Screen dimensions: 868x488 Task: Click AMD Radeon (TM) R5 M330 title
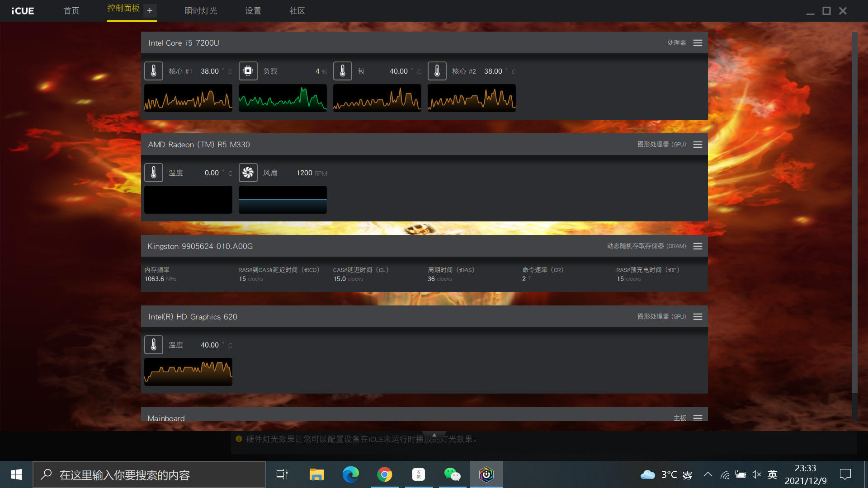pos(199,145)
